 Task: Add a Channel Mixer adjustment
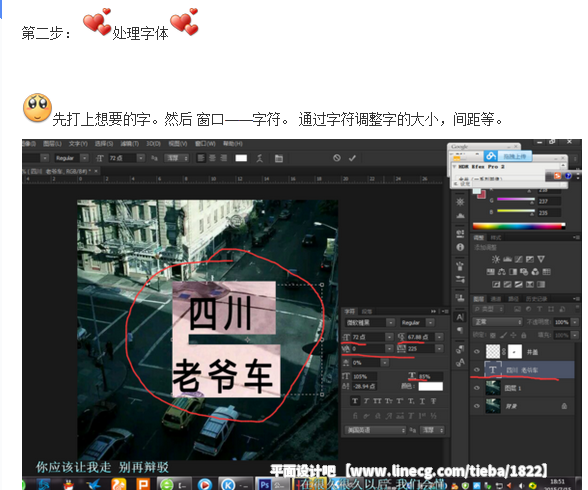(535, 272)
